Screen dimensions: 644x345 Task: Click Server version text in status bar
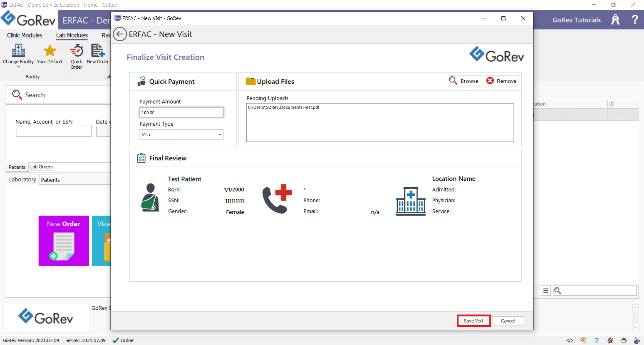85,340
